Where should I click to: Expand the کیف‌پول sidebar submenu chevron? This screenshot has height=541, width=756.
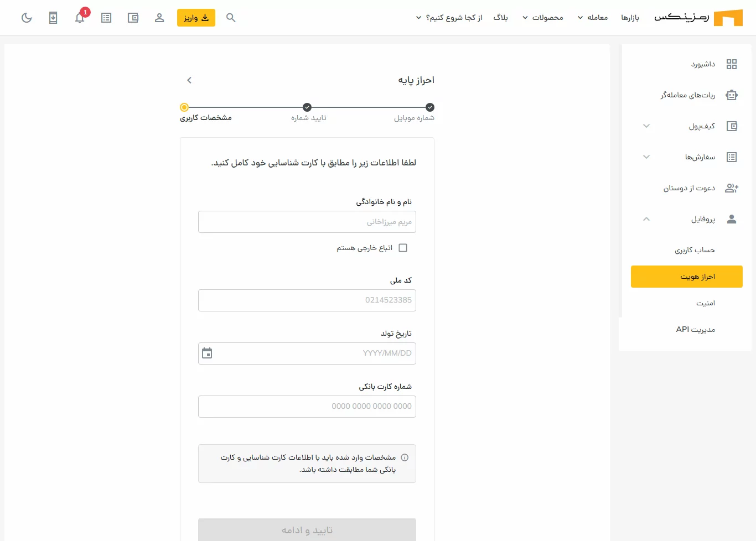pyautogui.click(x=646, y=126)
